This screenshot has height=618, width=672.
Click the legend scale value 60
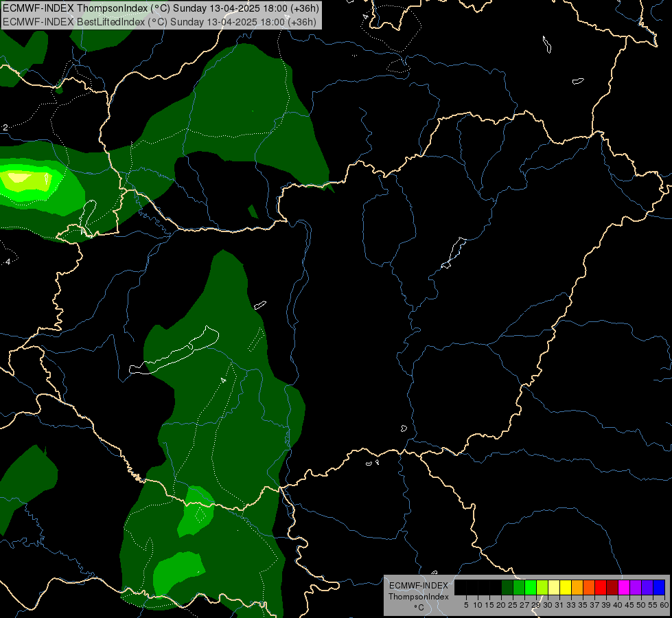tap(664, 605)
